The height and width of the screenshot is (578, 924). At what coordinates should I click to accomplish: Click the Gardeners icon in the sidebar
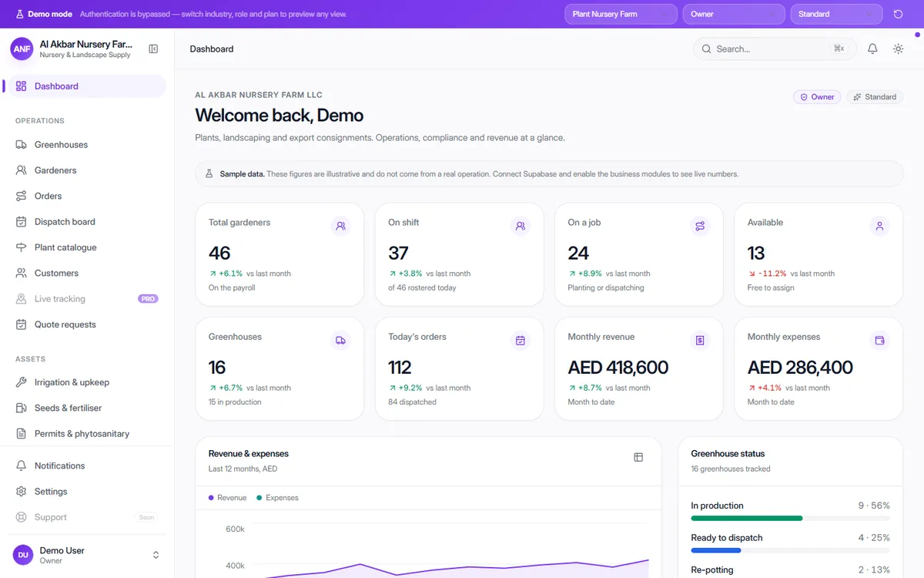(21, 170)
